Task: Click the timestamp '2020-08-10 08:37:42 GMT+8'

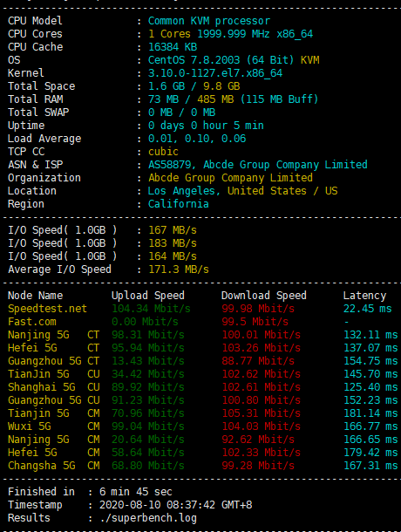Action: tap(176, 505)
